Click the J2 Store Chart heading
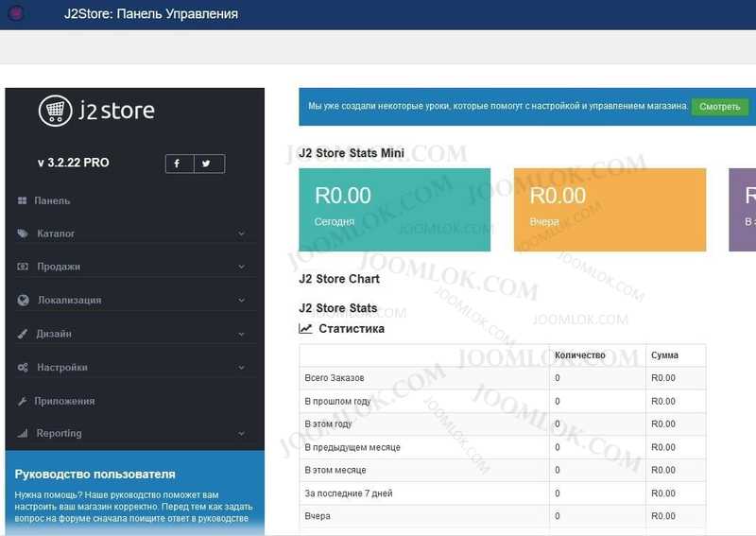756x536 pixels. [339, 279]
